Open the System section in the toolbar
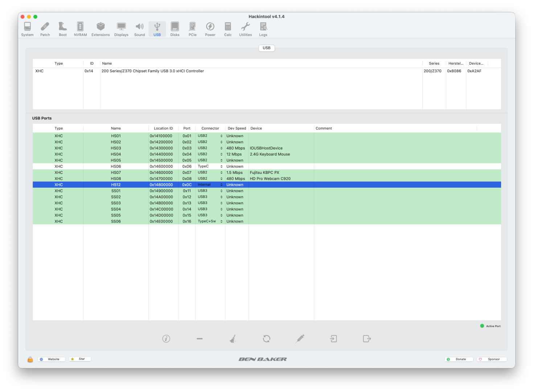Screen dimensions: 533x392 coord(27,29)
